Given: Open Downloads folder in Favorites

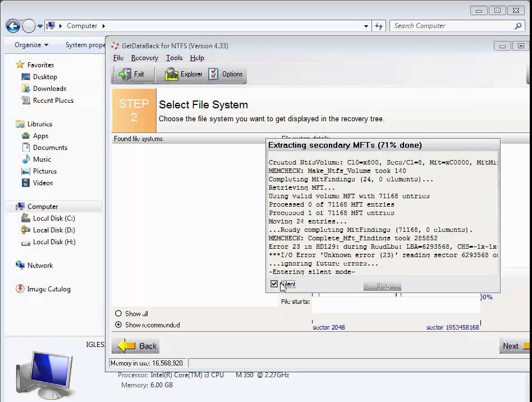Looking at the screenshot, I should click(x=49, y=89).
